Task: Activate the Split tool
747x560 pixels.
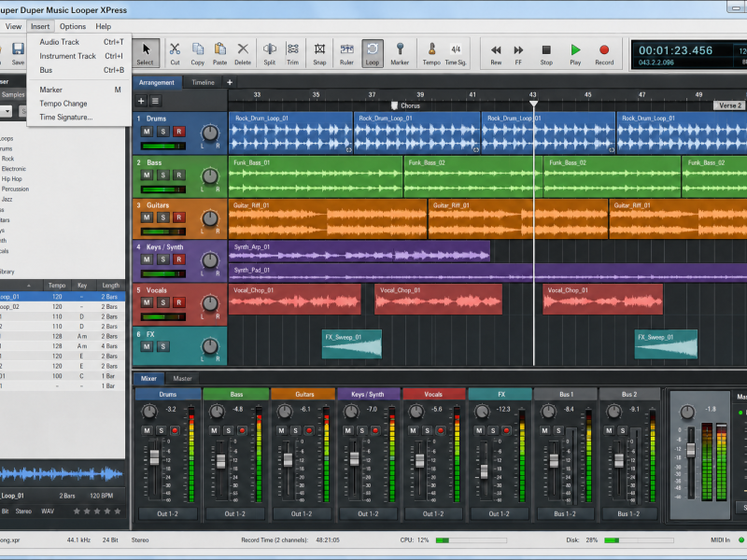Action: (x=270, y=54)
